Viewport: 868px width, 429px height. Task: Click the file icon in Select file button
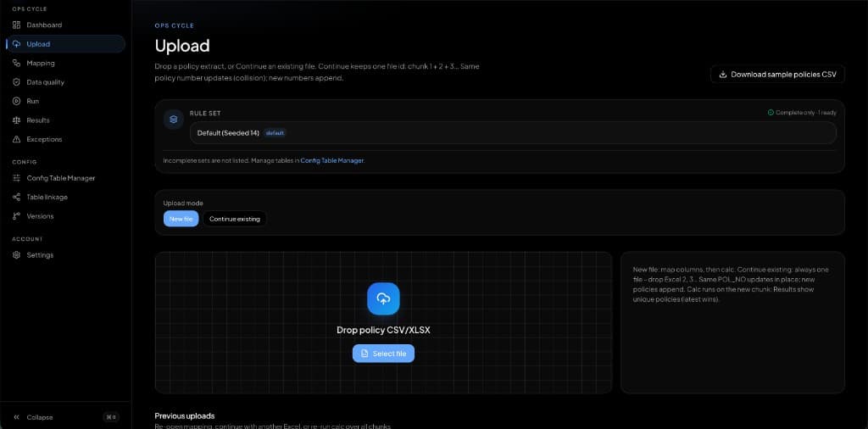364,354
